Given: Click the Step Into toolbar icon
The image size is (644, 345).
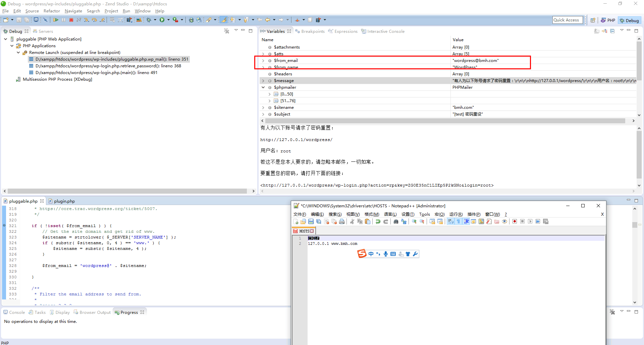Looking at the screenshot, I should 87,20.
